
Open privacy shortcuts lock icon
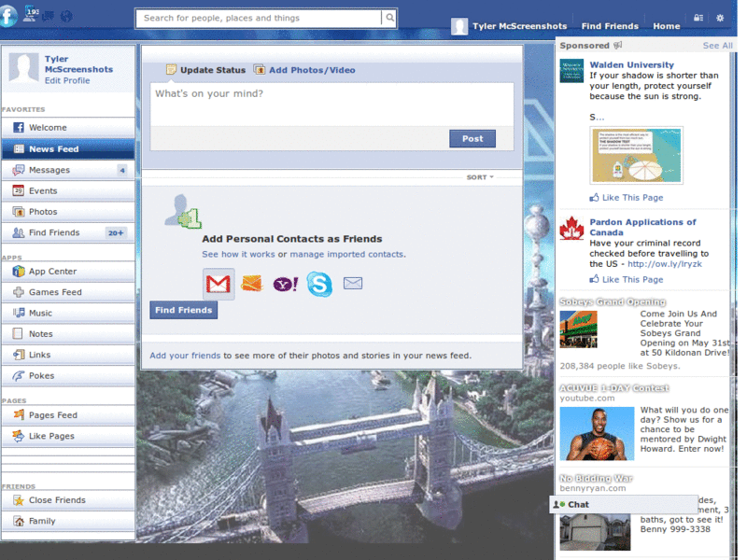698,18
